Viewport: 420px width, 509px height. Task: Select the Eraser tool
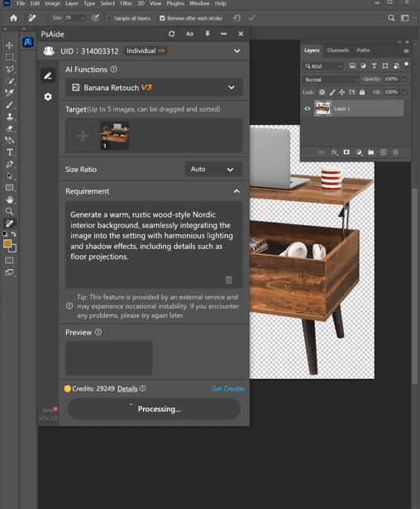coord(9,128)
